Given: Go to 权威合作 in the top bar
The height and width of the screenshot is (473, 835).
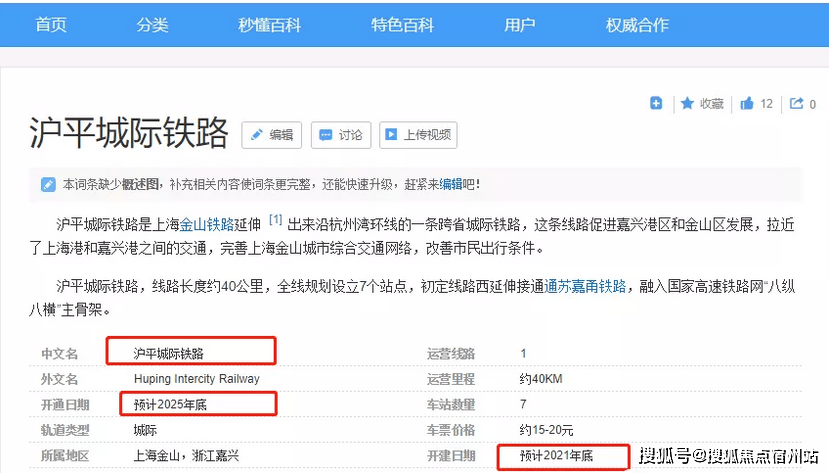Looking at the screenshot, I should coord(637,25).
